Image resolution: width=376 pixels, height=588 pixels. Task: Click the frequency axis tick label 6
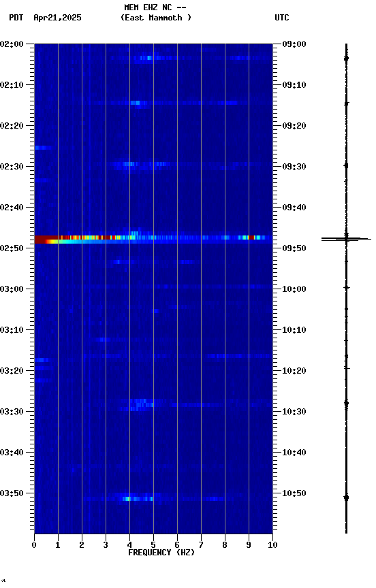[x=177, y=545]
